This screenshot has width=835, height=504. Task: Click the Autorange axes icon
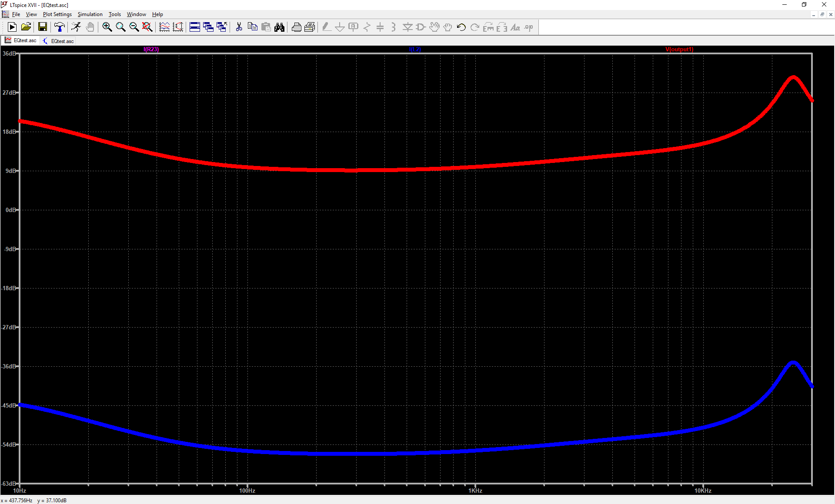[178, 27]
